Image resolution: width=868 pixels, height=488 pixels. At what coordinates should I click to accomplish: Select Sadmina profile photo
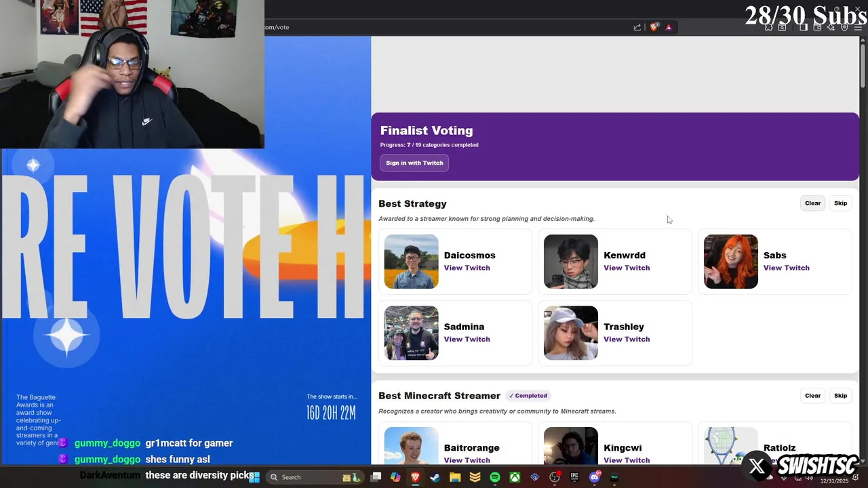point(411,333)
